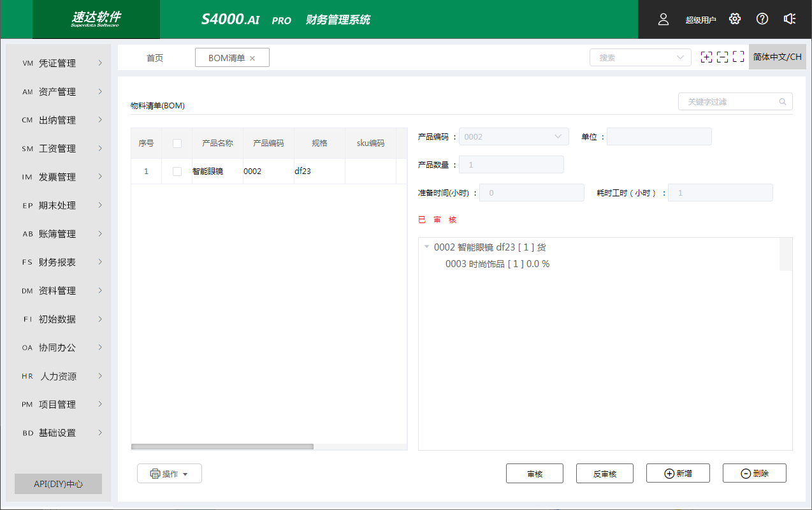
Task: Check the box for row 智能眼镜
Action: (x=177, y=171)
